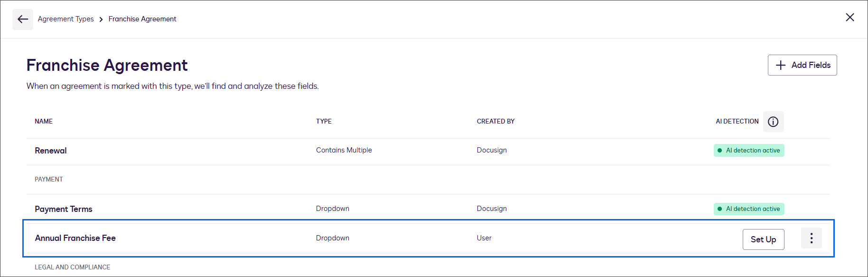Close the Franchise Agreement panel

pos(849,18)
